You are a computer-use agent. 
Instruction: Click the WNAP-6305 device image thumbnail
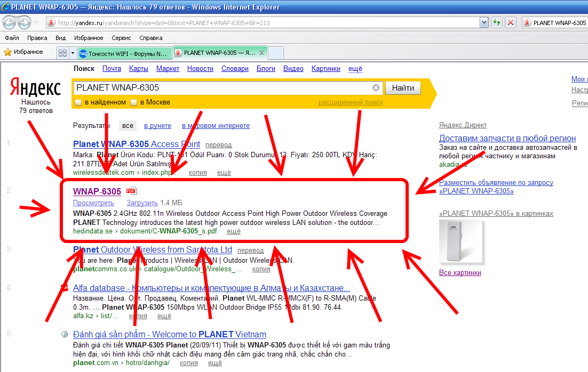(x=461, y=241)
